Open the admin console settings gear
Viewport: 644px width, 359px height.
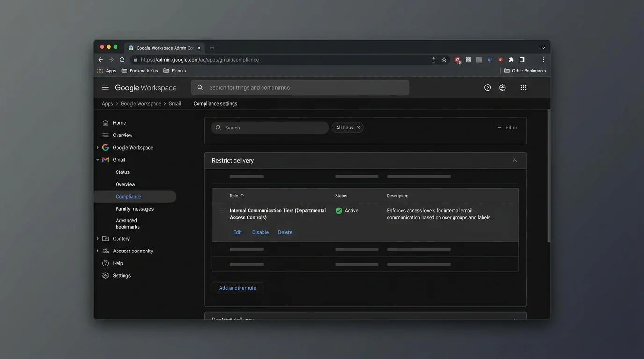pyautogui.click(x=502, y=87)
